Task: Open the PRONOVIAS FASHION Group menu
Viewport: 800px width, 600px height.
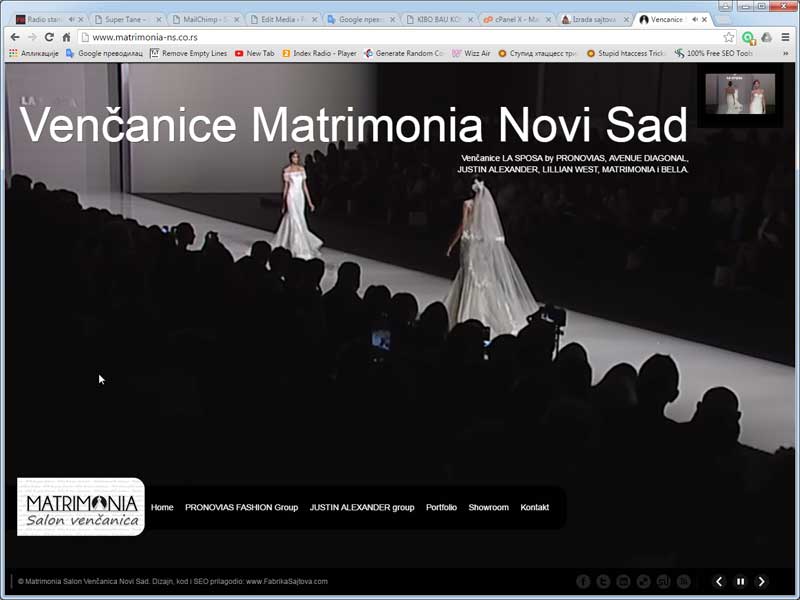Action: click(241, 507)
